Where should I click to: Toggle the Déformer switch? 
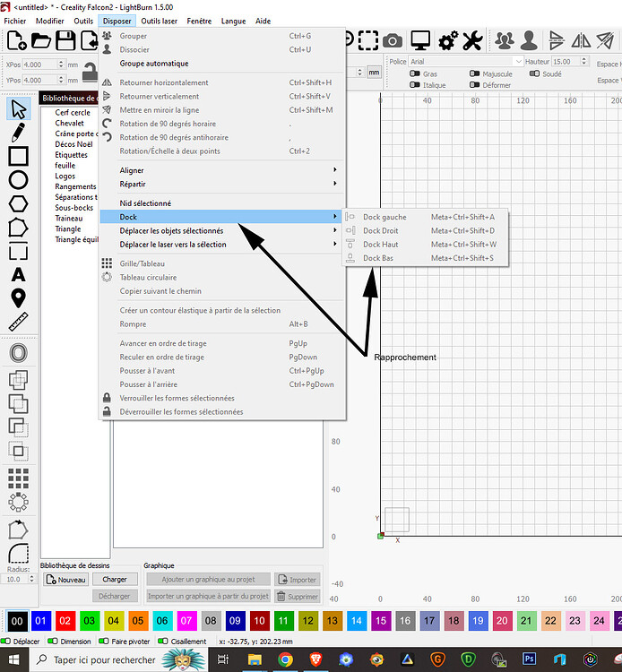click(474, 85)
